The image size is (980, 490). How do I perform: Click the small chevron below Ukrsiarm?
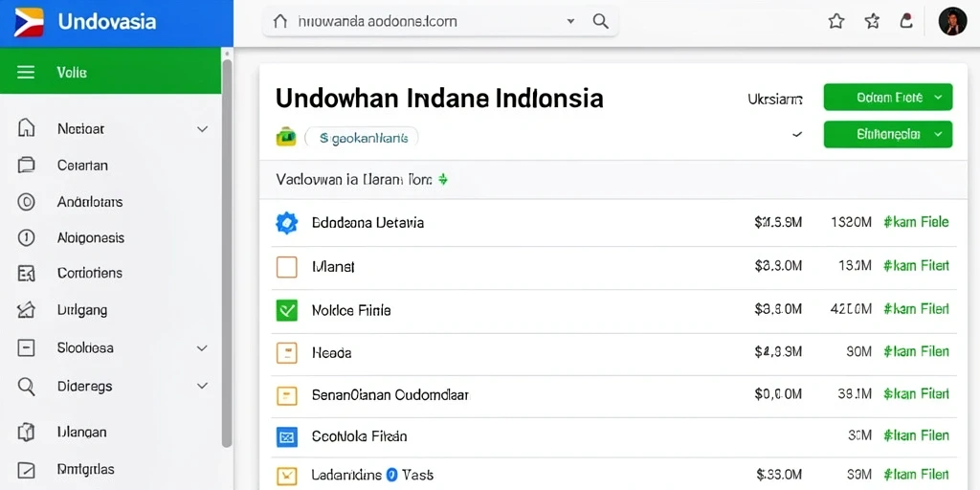(x=797, y=134)
